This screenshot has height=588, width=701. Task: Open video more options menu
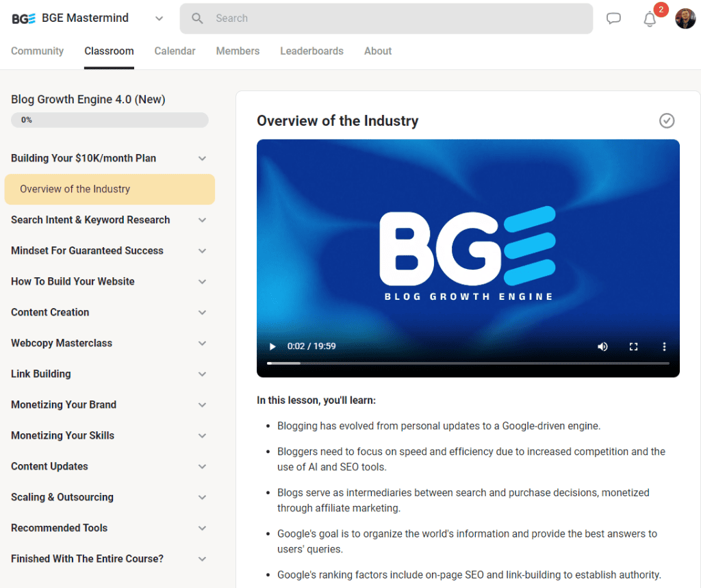(x=664, y=346)
